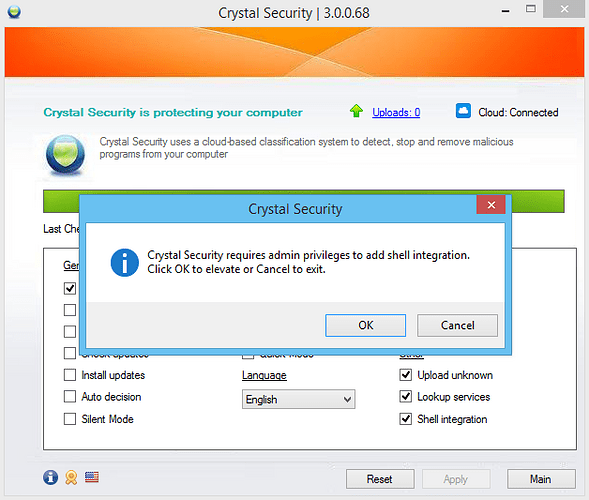Disable the Upload unknown checkbox
The image size is (589, 500).
pos(406,375)
